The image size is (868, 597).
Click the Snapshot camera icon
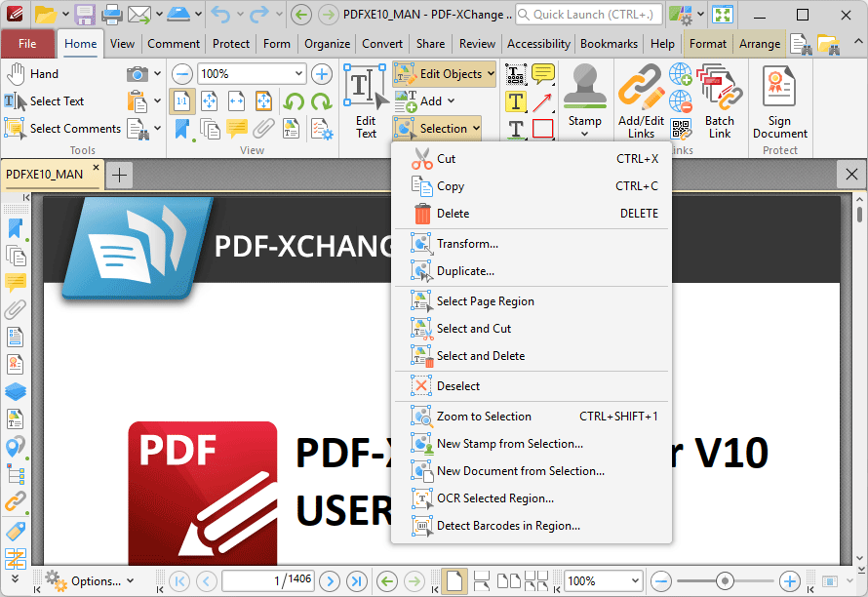137,74
